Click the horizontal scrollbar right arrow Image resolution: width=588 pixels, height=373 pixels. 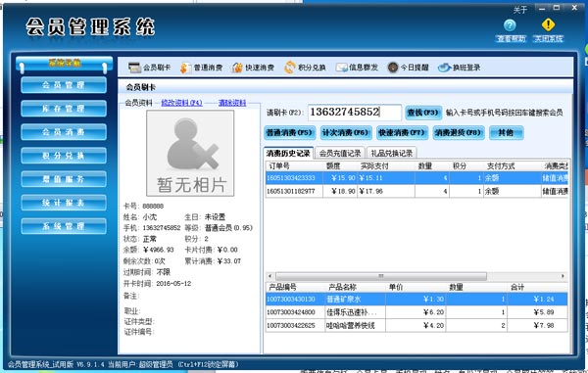pyautogui.click(x=563, y=276)
